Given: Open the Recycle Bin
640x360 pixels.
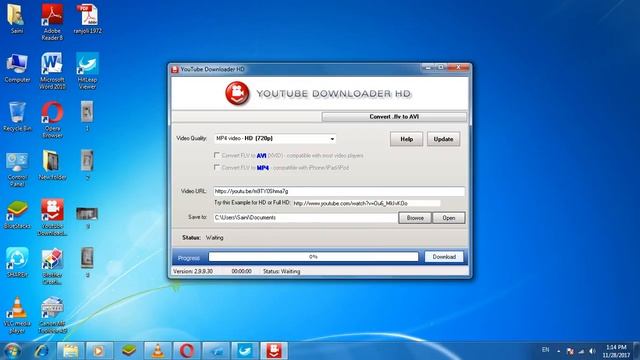Looking at the screenshot, I should [17, 116].
